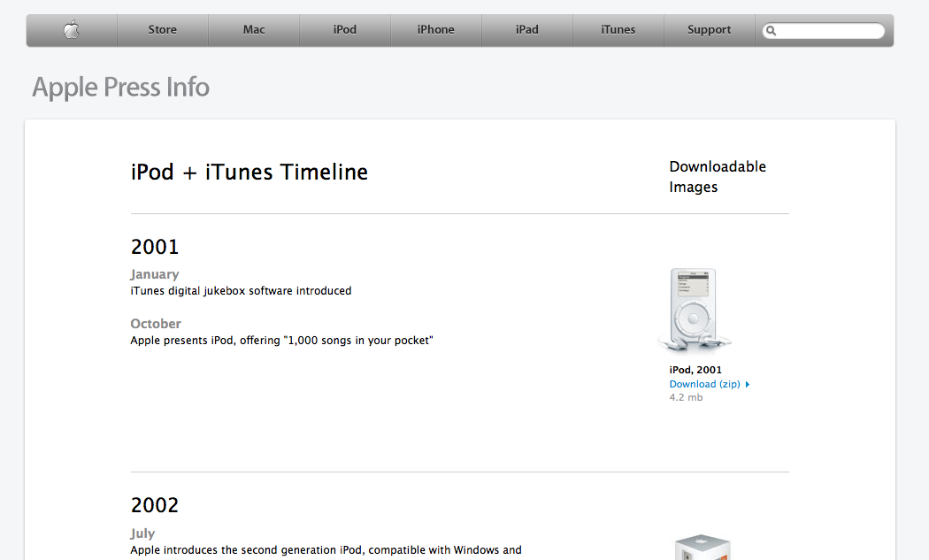Navigate to the iPad section
The height and width of the screenshot is (560, 929).
(526, 29)
